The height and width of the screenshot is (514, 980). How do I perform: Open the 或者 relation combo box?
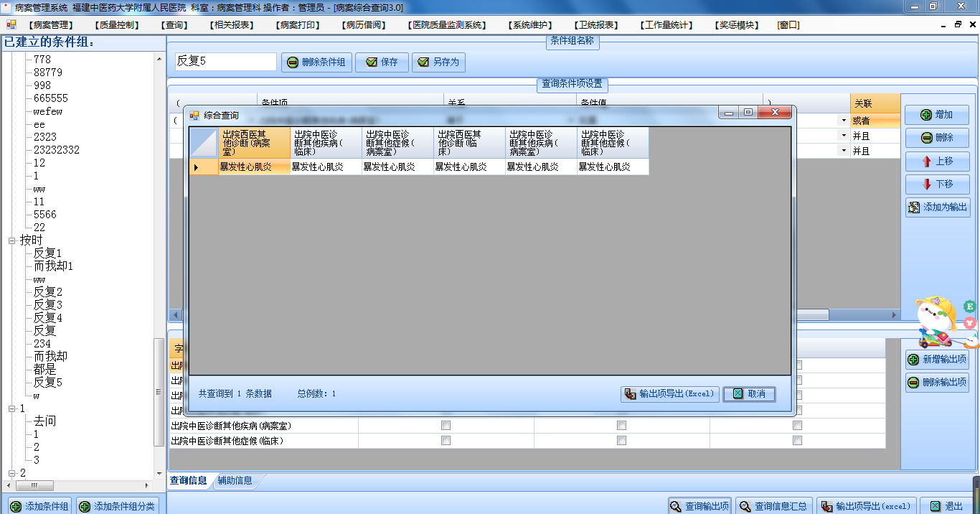point(875,121)
